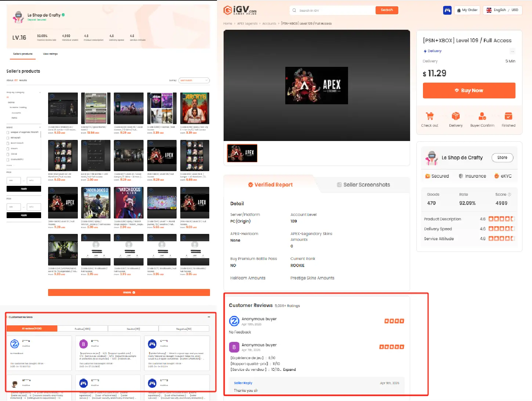Click the seller avatar on store page header
This screenshot has width=532, height=401.
(18, 17)
